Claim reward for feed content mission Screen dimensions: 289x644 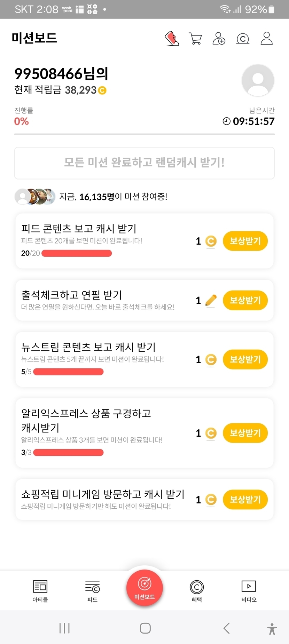pos(245,241)
